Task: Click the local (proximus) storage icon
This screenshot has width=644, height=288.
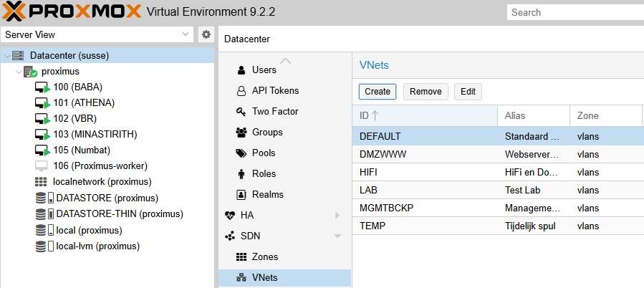Action: click(44, 230)
